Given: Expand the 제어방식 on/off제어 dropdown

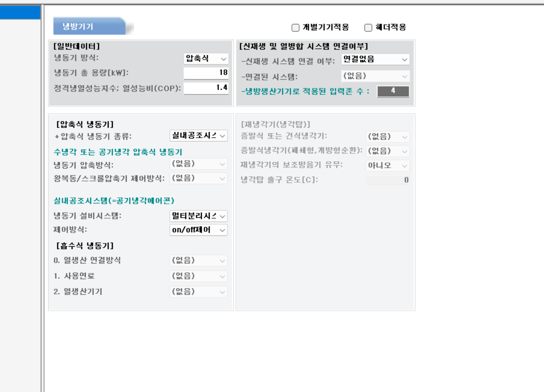Looking at the screenshot, I should (x=198, y=230).
